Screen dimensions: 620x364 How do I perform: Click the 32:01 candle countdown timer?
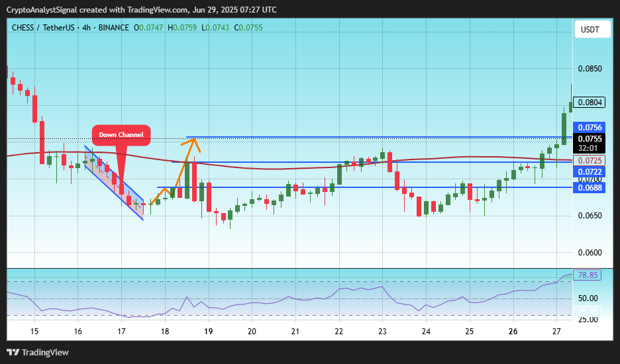coord(588,149)
